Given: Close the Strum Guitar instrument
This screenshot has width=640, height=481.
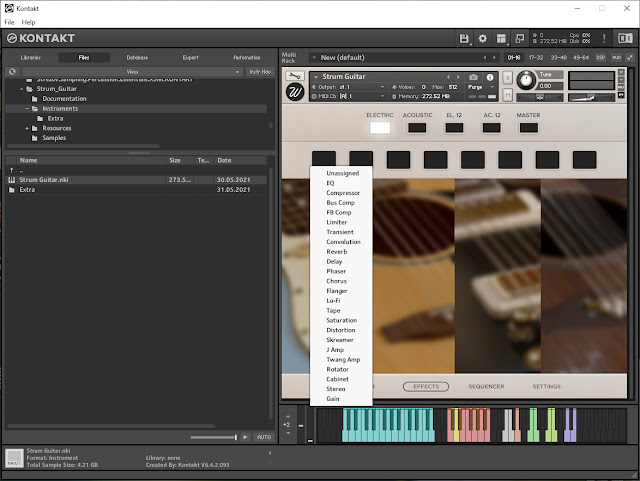Looking at the screenshot, I should (621, 72).
